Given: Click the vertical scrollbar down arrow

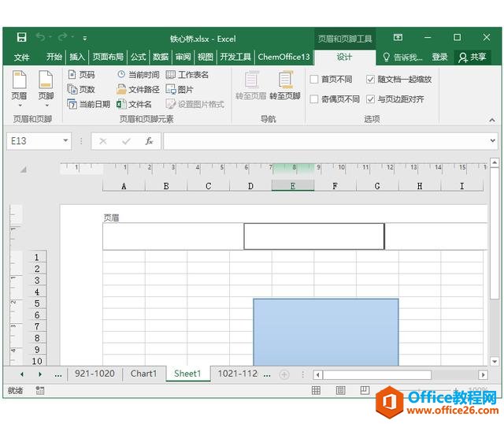Looking at the screenshot, I should [495, 361].
